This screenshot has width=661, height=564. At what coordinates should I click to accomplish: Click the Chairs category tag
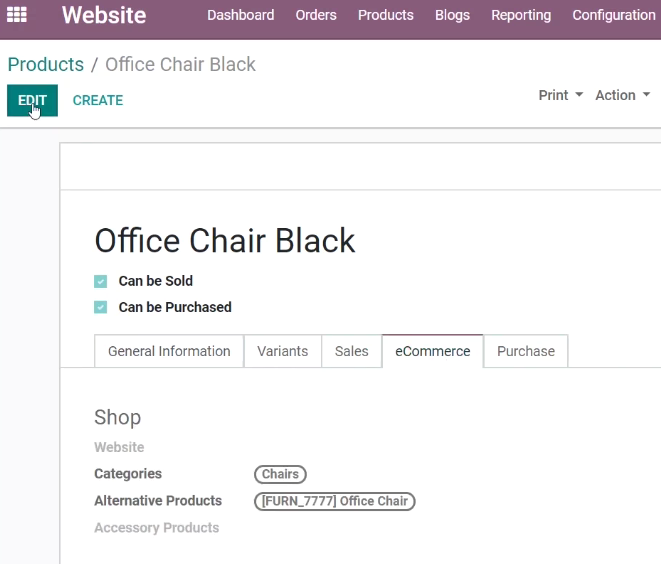[x=280, y=474]
